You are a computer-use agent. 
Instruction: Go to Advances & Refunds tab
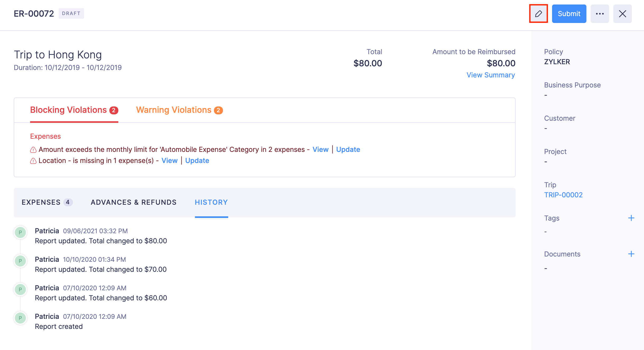point(133,202)
